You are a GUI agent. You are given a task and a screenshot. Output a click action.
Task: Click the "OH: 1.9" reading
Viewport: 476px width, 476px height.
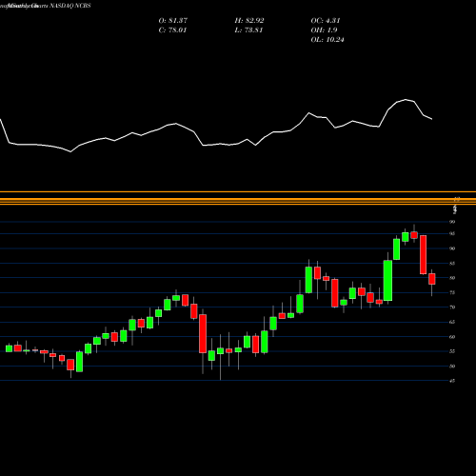(324, 30)
